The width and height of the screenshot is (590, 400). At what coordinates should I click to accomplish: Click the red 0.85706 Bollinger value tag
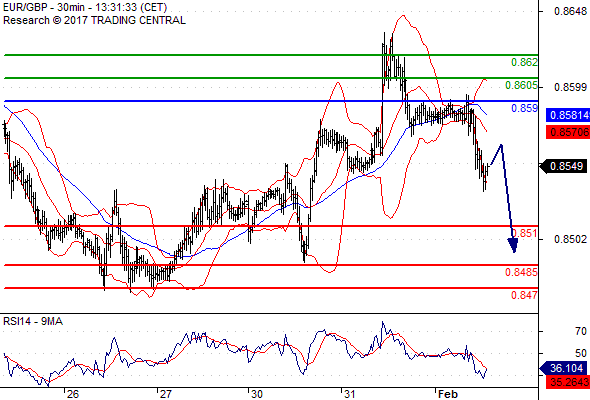tap(568, 132)
